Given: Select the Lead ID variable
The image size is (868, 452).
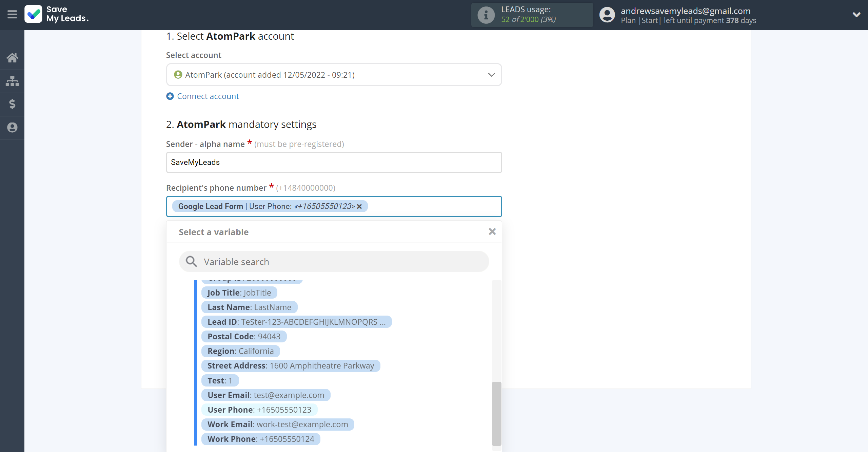Looking at the screenshot, I should pos(297,322).
